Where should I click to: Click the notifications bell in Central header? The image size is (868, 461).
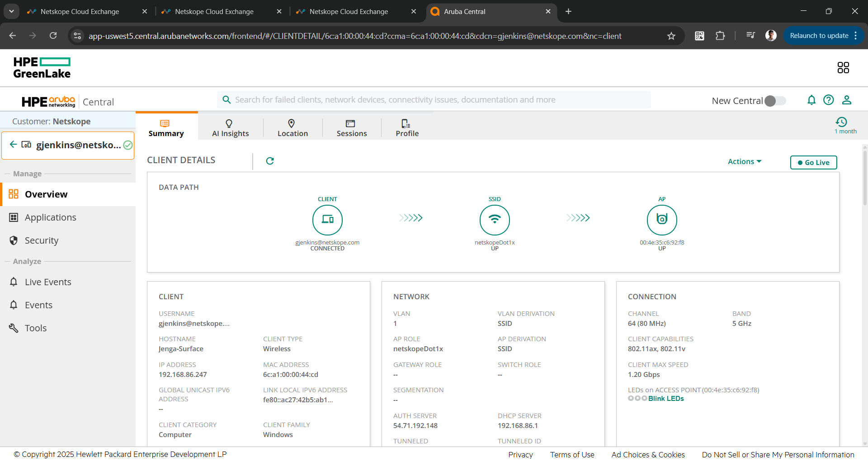click(x=811, y=100)
